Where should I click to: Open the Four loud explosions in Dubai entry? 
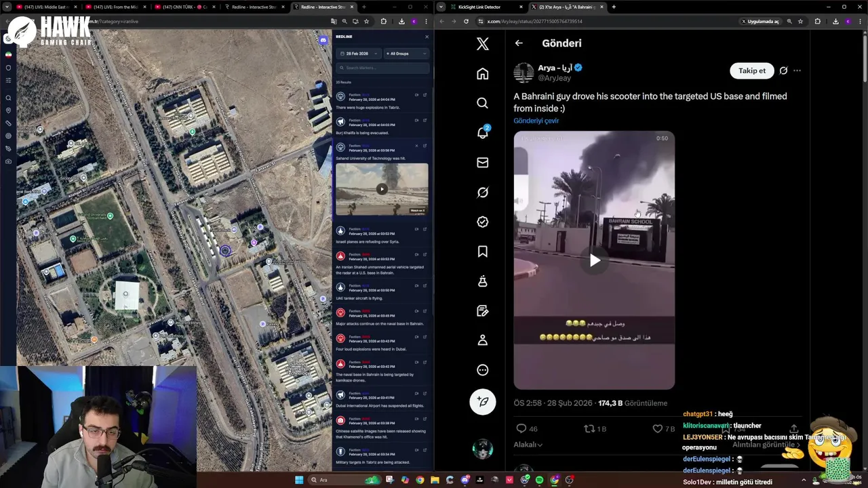(x=382, y=344)
